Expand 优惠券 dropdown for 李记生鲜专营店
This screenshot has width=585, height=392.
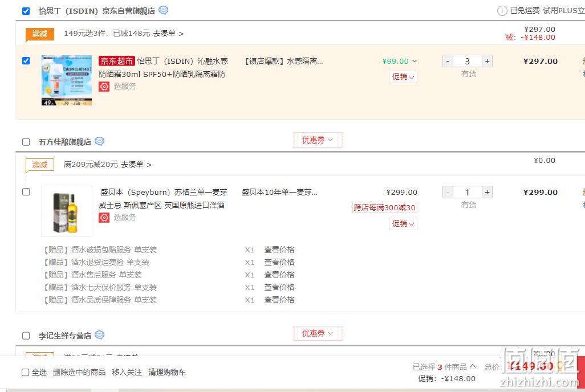pyautogui.click(x=318, y=333)
